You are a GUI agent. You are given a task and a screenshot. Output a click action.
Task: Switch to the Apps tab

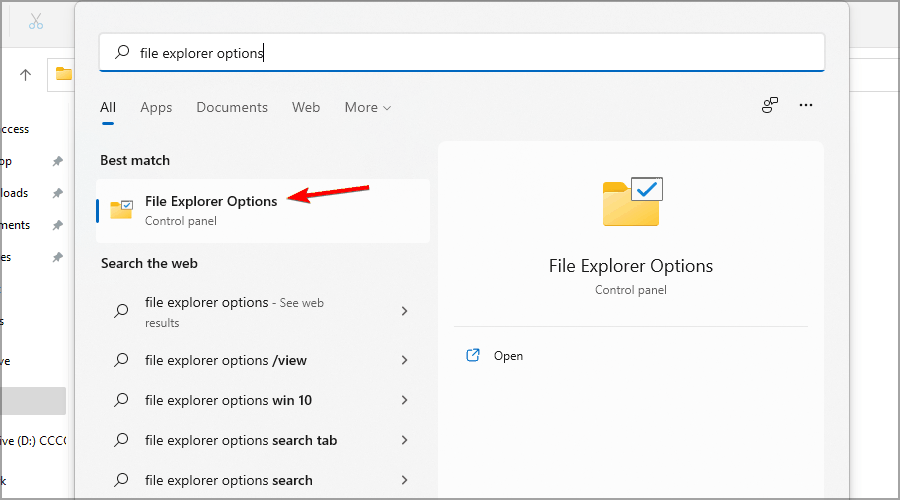tap(156, 107)
